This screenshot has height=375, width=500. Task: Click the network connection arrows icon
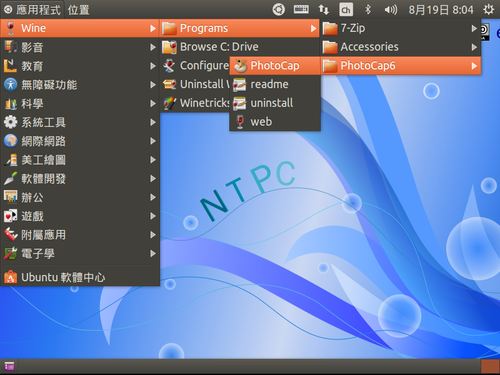[x=323, y=10]
